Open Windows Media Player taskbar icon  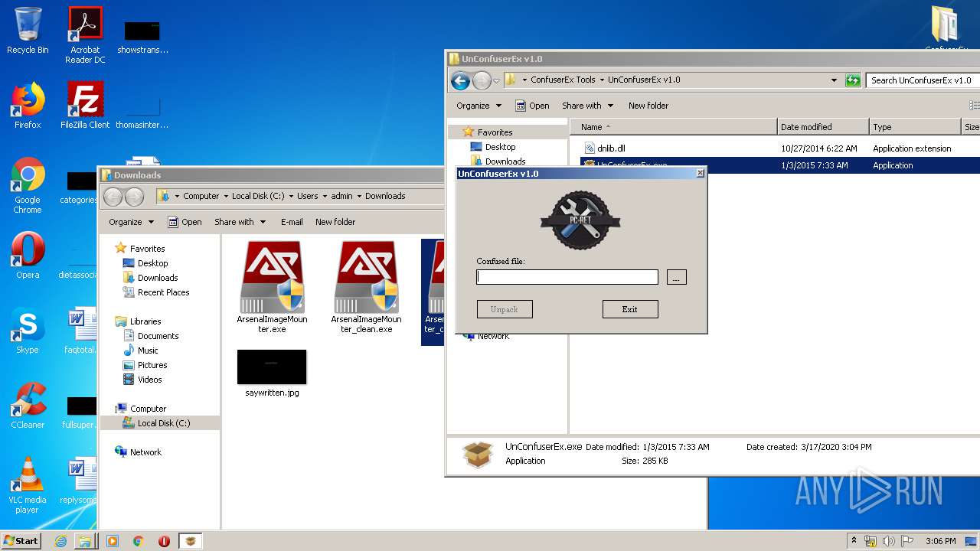coord(113,541)
